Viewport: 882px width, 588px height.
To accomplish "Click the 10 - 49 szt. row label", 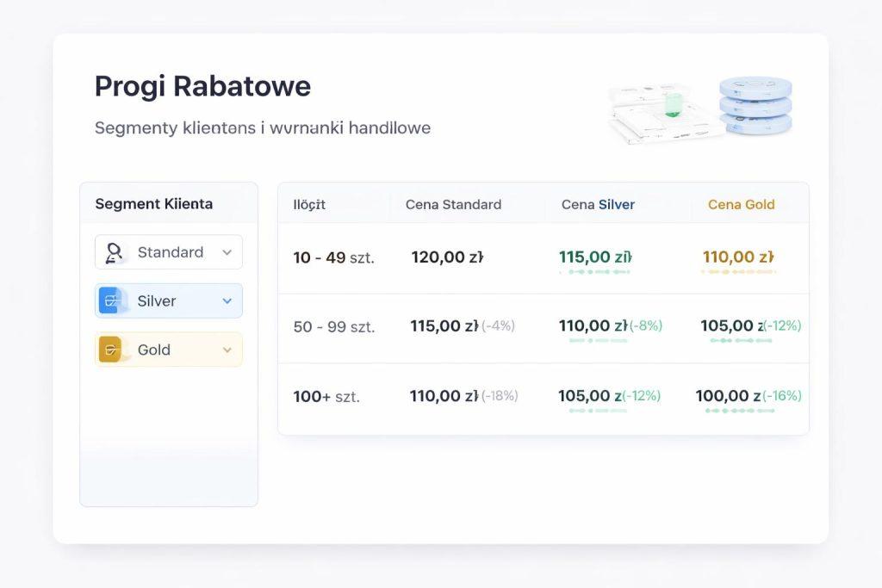I will (333, 257).
